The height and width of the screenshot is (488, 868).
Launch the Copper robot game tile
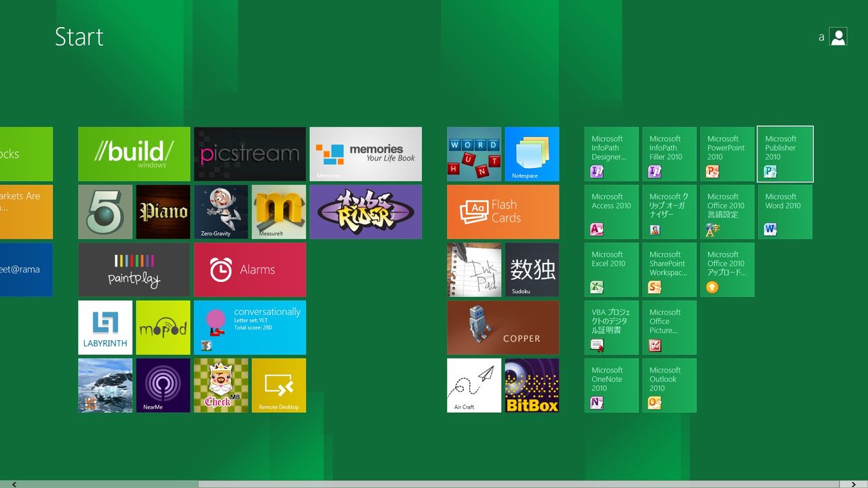click(503, 327)
